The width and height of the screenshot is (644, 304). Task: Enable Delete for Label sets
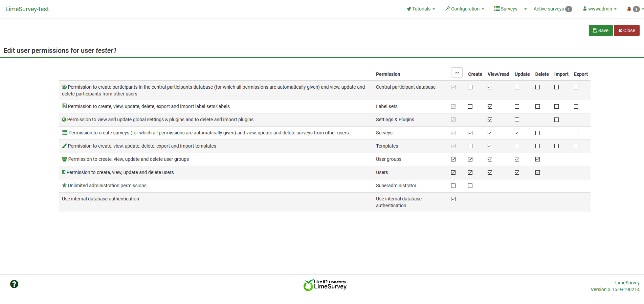click(537, 107)
